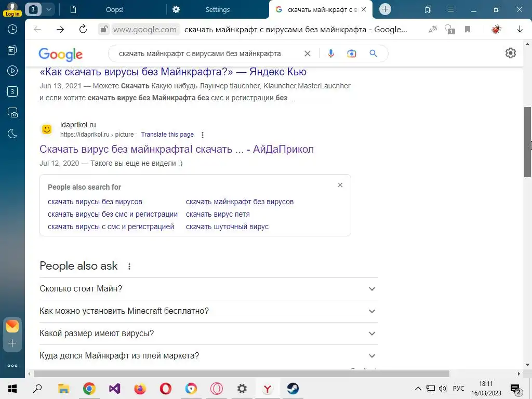Open Firefox from the taskbar

(140, 389)
